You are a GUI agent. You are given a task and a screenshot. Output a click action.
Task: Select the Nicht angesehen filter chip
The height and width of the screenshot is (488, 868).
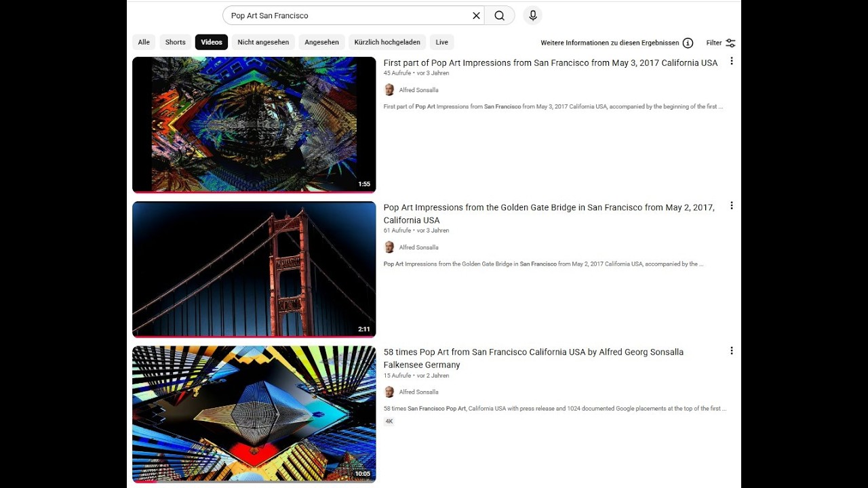(x=263, y=42)
